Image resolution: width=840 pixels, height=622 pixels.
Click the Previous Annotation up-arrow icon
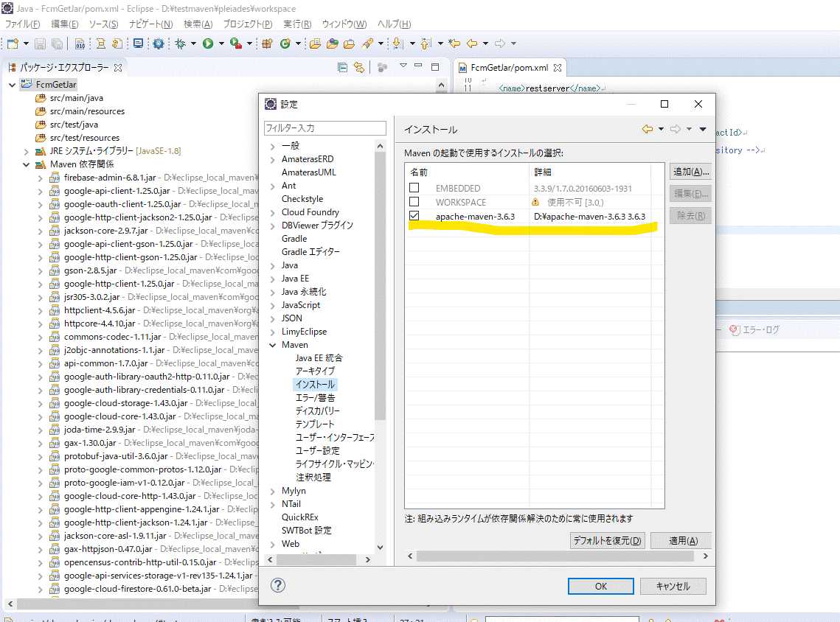point(426,43)
